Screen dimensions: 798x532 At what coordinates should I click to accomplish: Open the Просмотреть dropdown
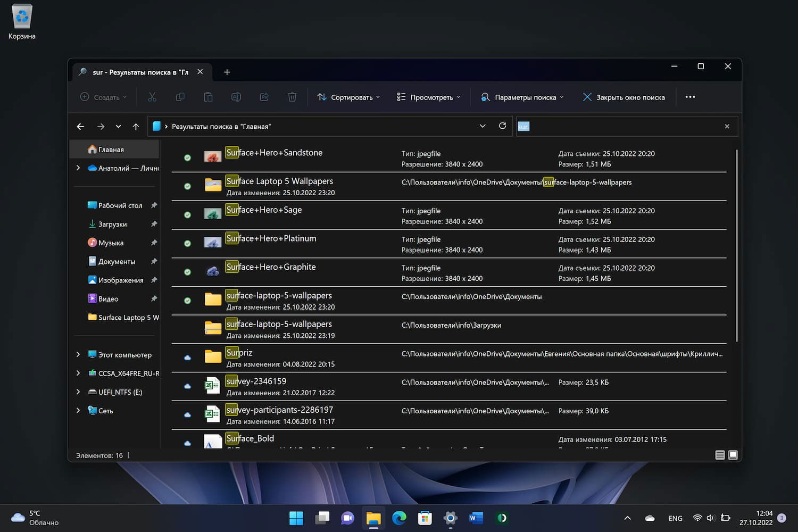(429, 97)
